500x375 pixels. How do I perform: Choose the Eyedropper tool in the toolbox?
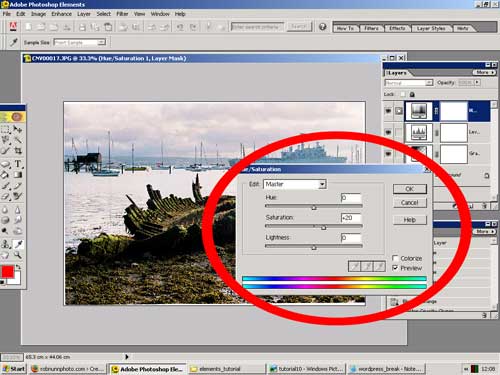point(18,244)
